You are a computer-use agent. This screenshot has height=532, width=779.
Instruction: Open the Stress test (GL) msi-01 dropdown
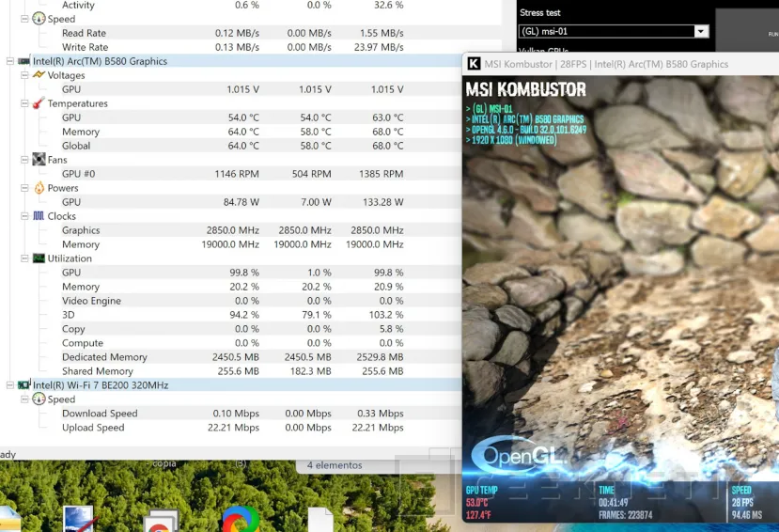click(701, 31)
